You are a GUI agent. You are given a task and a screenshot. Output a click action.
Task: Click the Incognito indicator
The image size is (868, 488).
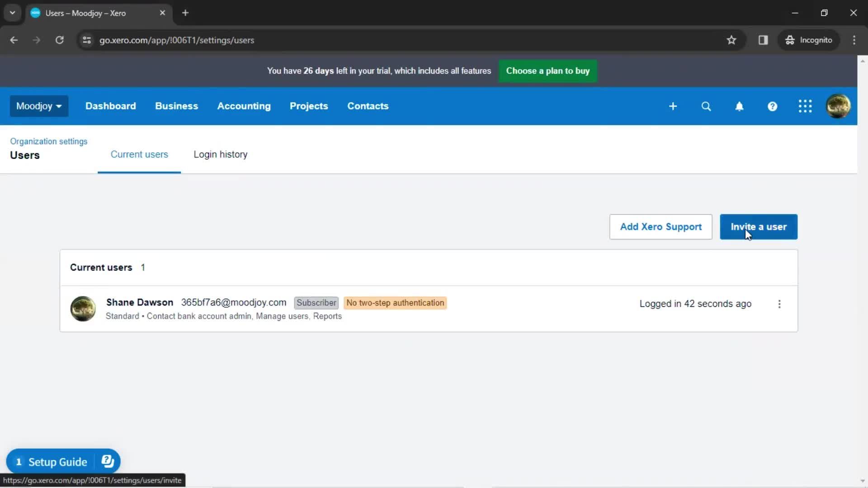click(808, 40)
